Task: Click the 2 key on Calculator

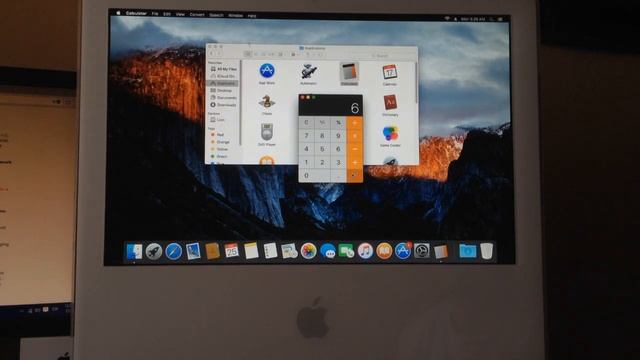Action: coord(322,162)
